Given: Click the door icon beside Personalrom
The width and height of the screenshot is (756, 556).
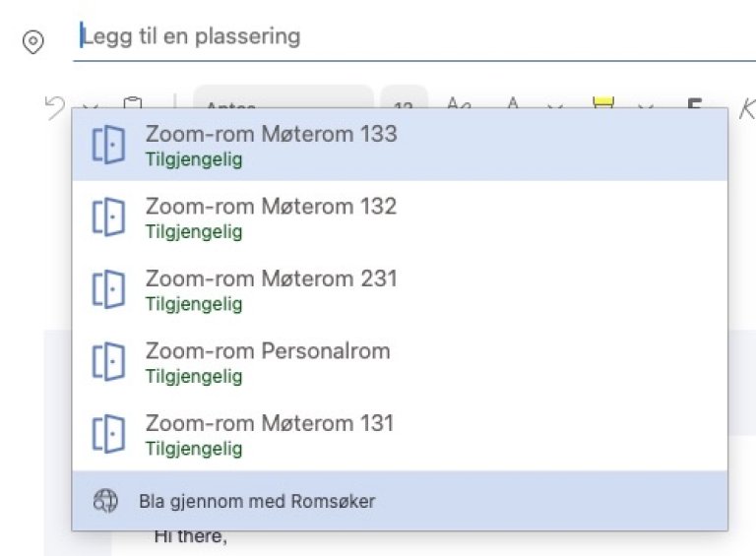Looking at the screenshot, I should point(108,361).
